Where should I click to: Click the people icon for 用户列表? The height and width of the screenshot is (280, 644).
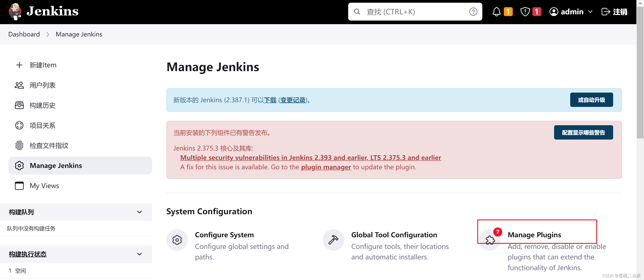(x=19, y=85)
